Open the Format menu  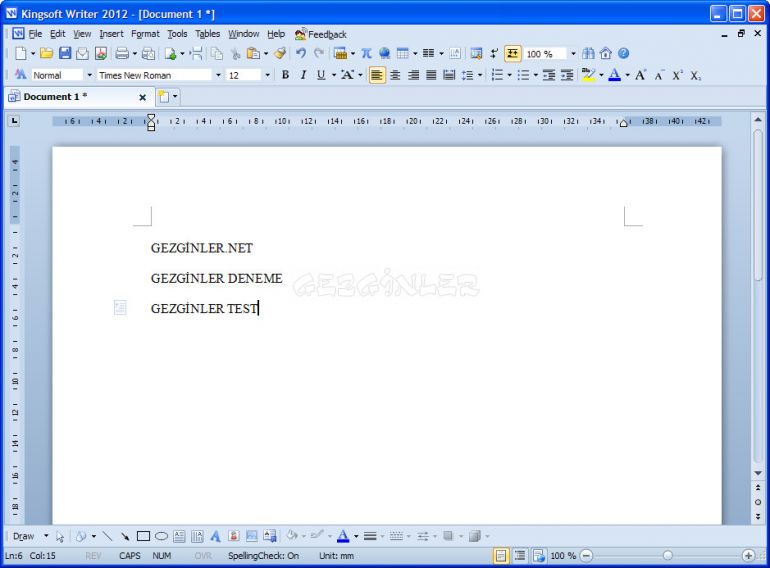[x=145, y=34]
